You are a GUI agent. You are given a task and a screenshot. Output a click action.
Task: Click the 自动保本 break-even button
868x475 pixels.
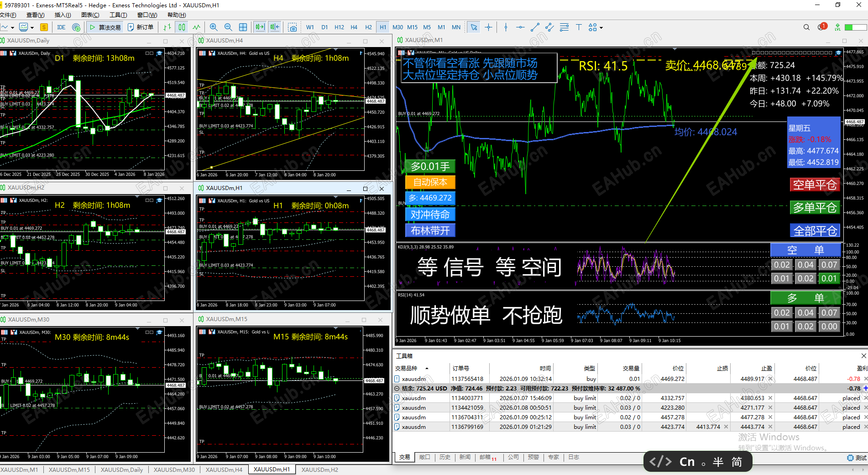pyautogui.click(x=429, y=182)
